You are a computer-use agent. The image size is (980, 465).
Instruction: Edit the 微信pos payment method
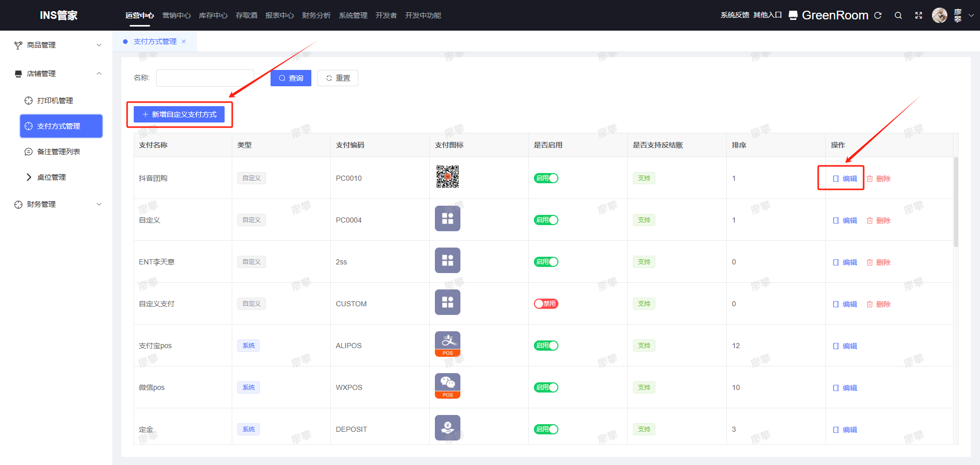point(845,388)
